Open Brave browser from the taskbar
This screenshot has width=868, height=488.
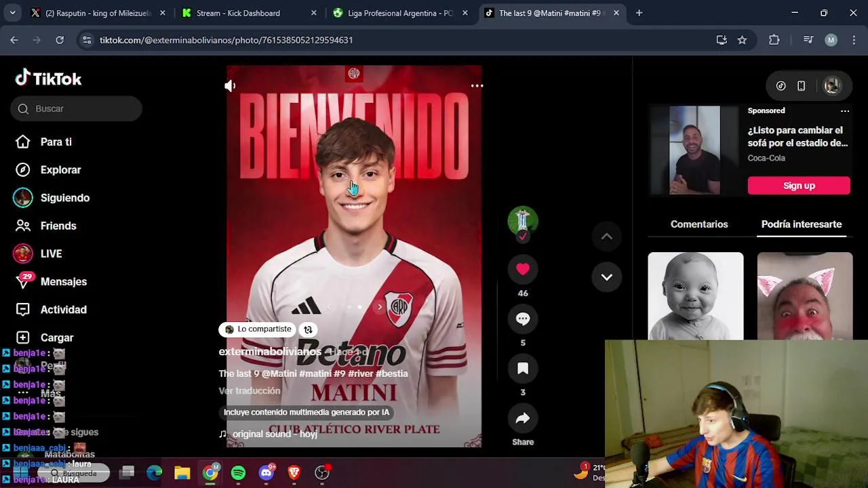tap(294, 472)
